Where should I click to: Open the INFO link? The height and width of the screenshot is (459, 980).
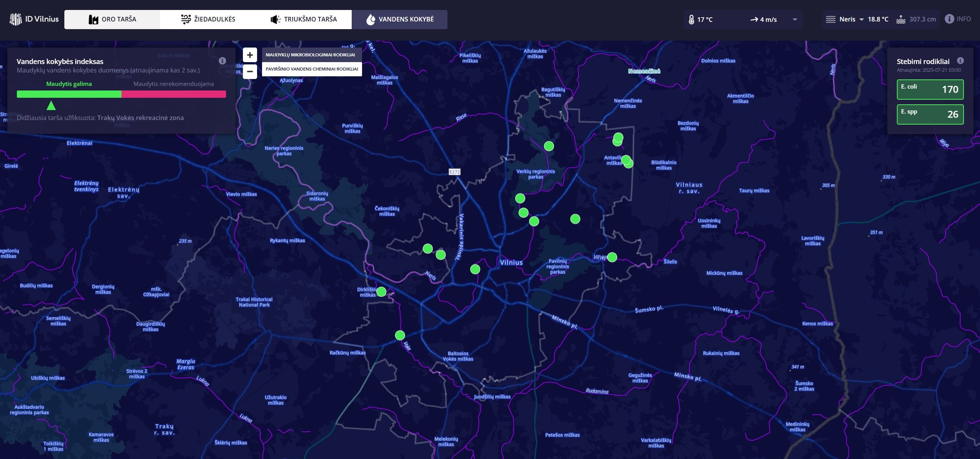[963, 19]
